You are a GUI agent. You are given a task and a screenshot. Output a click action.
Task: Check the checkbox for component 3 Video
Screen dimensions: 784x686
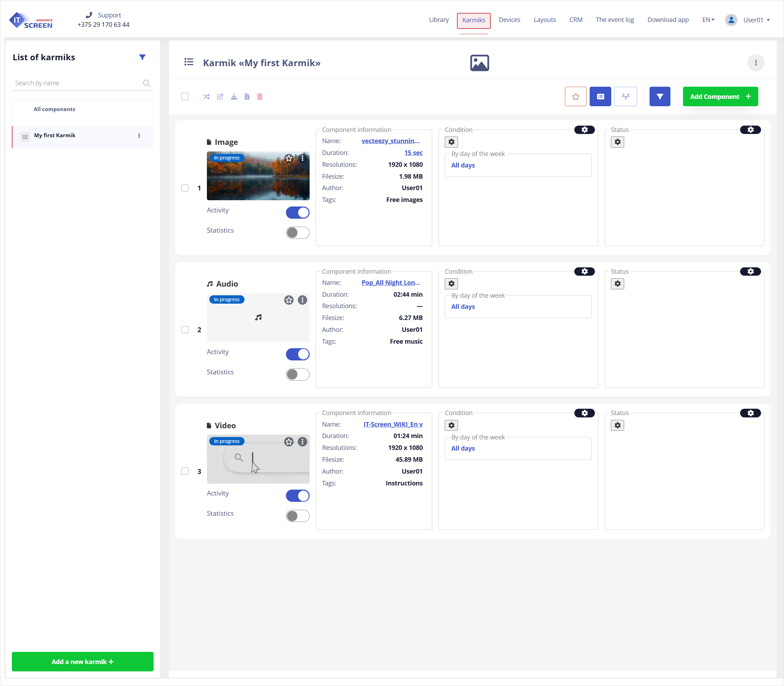click(185, 471)
